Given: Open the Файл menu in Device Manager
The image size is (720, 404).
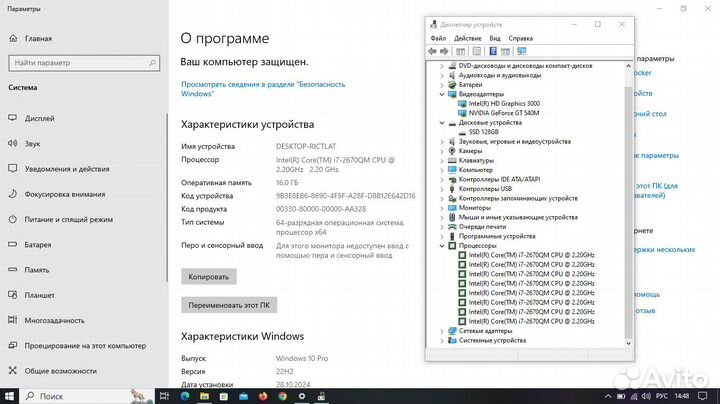Looking at the screenshot, I should click(x=438, y=39).
